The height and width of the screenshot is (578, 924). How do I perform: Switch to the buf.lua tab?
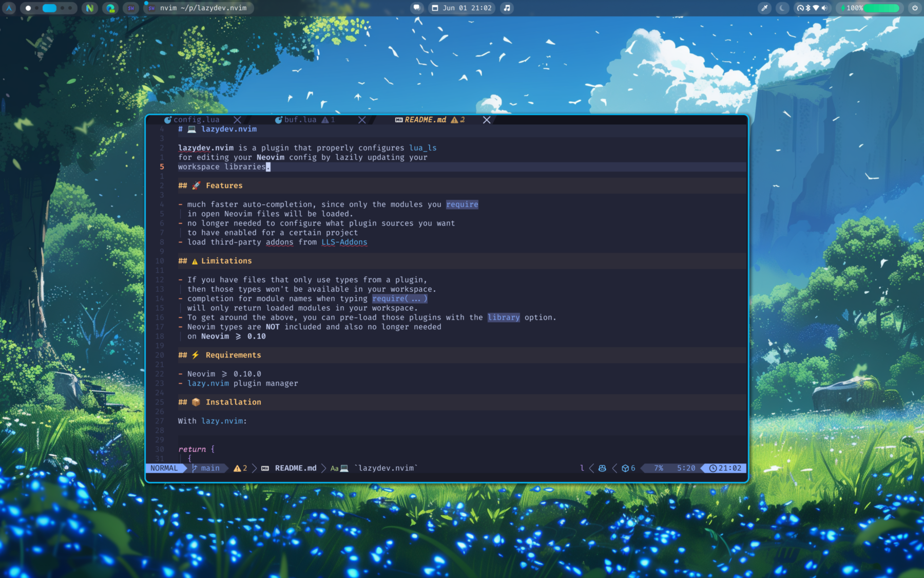point(300,119)
